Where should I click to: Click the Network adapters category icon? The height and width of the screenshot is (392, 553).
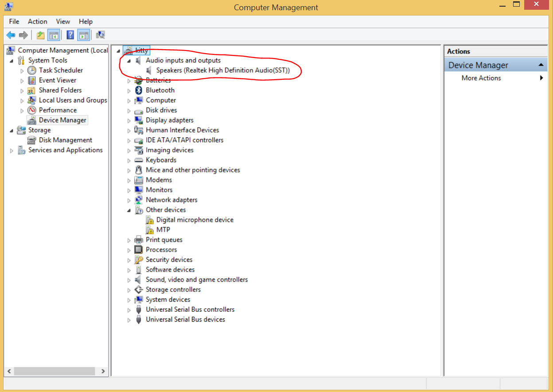click(x=139, y=200)
